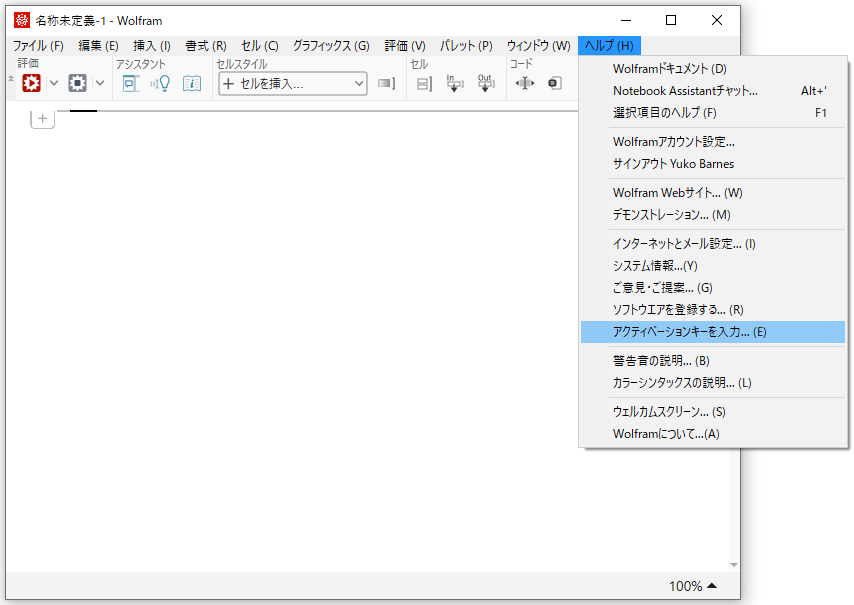Expand the dropdown arrow next to the gray kernel icon

[x=100, y=83]
